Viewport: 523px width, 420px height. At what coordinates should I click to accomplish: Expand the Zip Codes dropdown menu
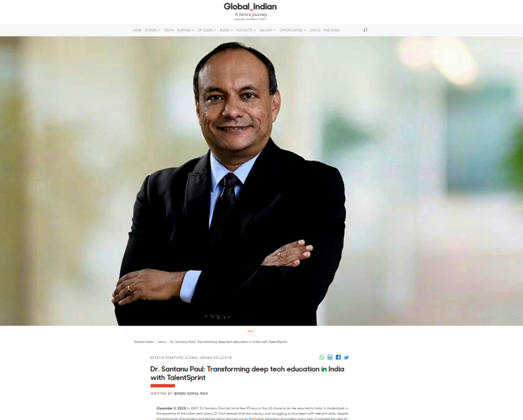pos(207,30)
